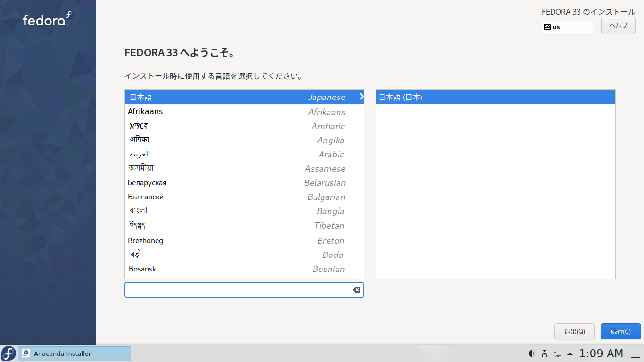This screenshot has width=644, height=362.
Task: Select the Bodo language row
Action: coord(244,255)
